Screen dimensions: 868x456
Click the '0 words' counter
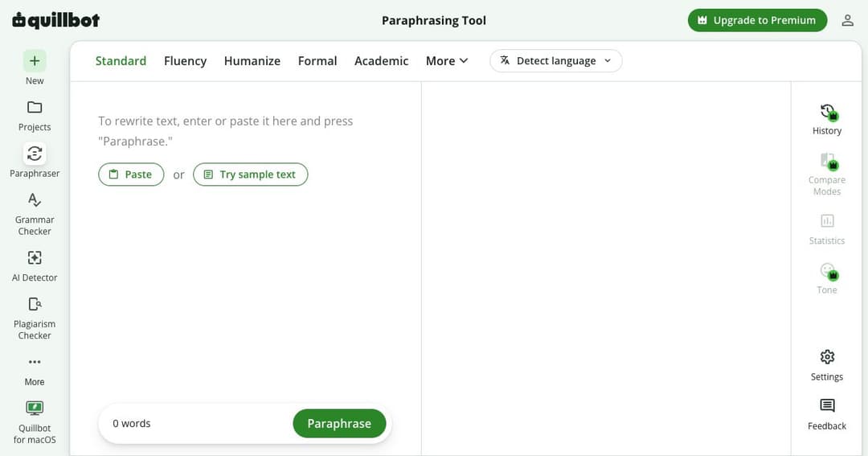point(132,424)
